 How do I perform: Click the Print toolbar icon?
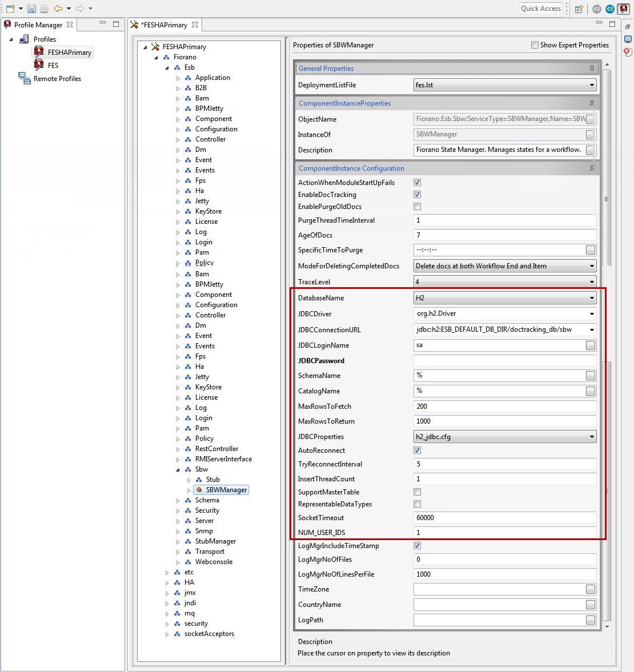[x=44, y=9]
